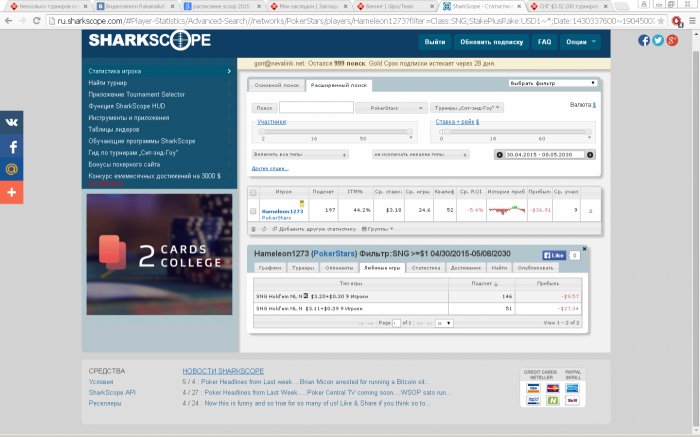Select 'Функция SharkScope HUD' in sidebar

(127, 106)
